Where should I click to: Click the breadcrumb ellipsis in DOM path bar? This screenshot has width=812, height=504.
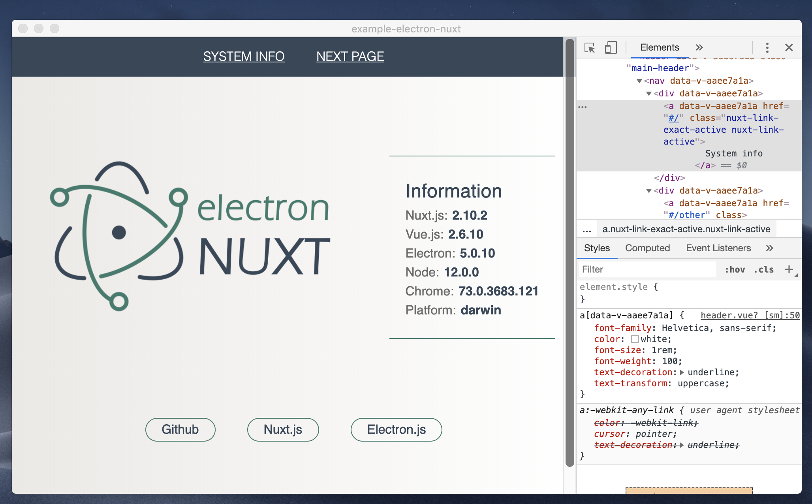click(x=587, y=229)
